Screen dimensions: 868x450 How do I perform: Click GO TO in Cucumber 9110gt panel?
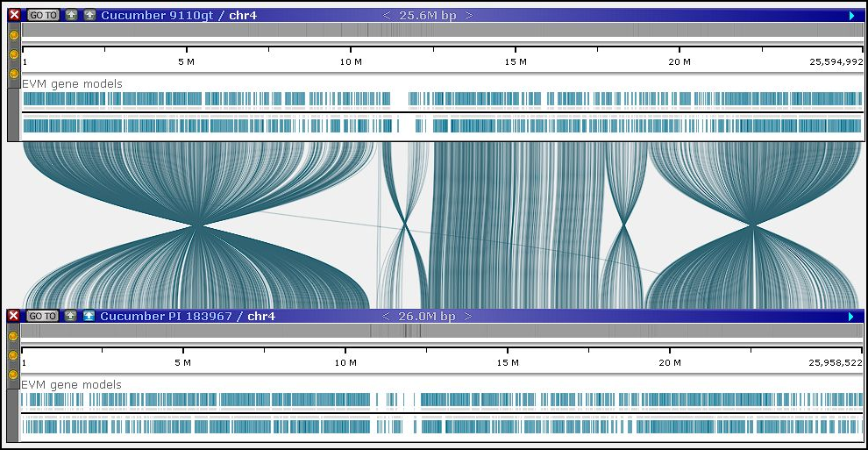(x=42, y=15)
